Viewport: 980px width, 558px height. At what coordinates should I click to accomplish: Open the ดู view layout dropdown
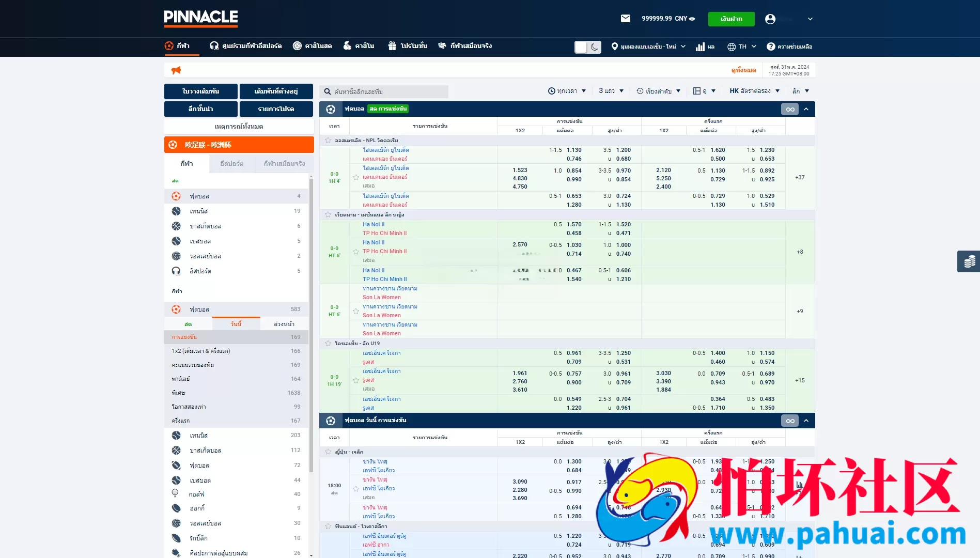(704, 91)
